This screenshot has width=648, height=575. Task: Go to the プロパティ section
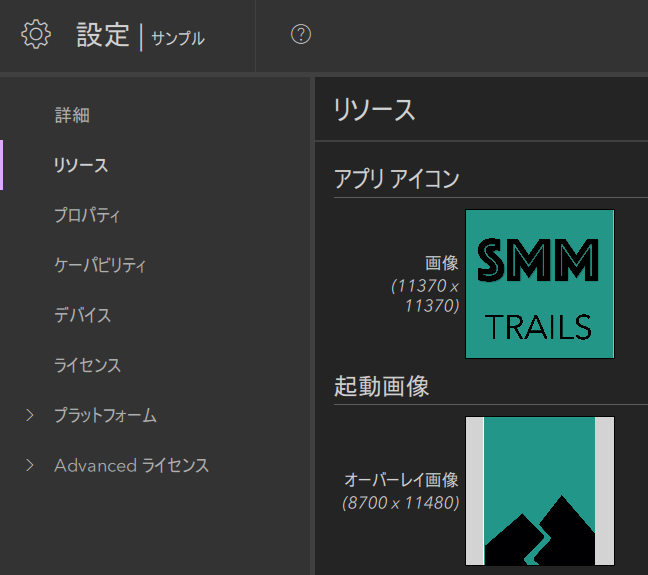pyautogui.click(x=87, y=215)
